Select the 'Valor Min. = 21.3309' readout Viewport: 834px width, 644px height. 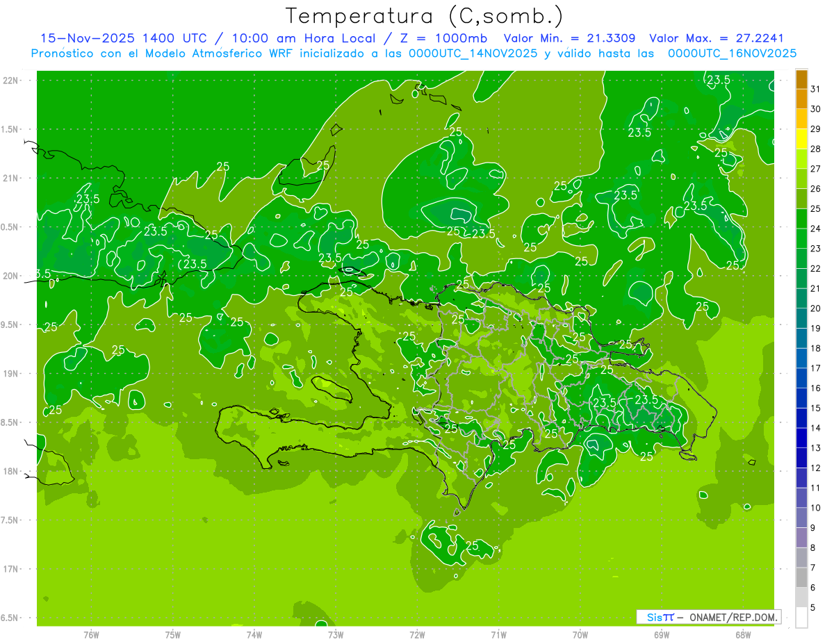click(x=569, y=38)
